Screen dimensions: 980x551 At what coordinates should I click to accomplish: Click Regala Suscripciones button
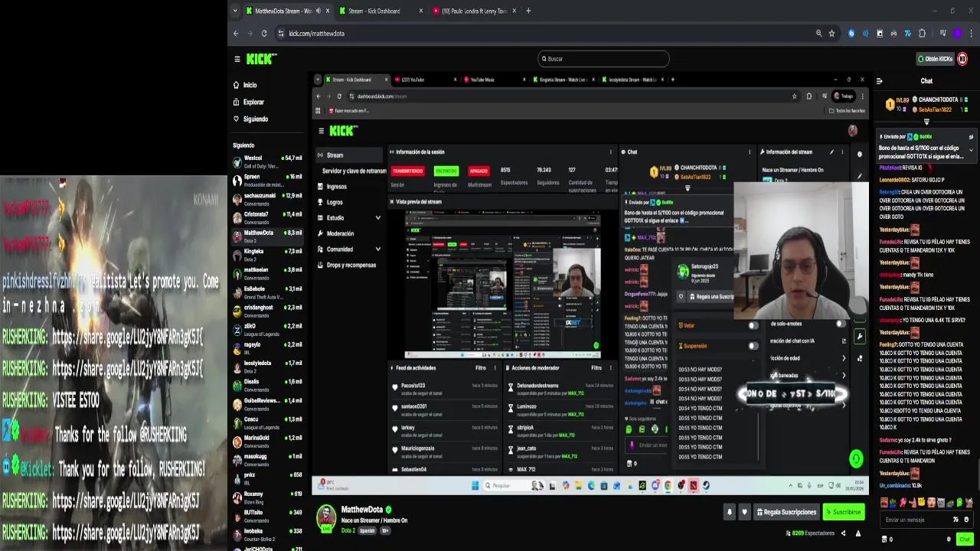[786, 512]
